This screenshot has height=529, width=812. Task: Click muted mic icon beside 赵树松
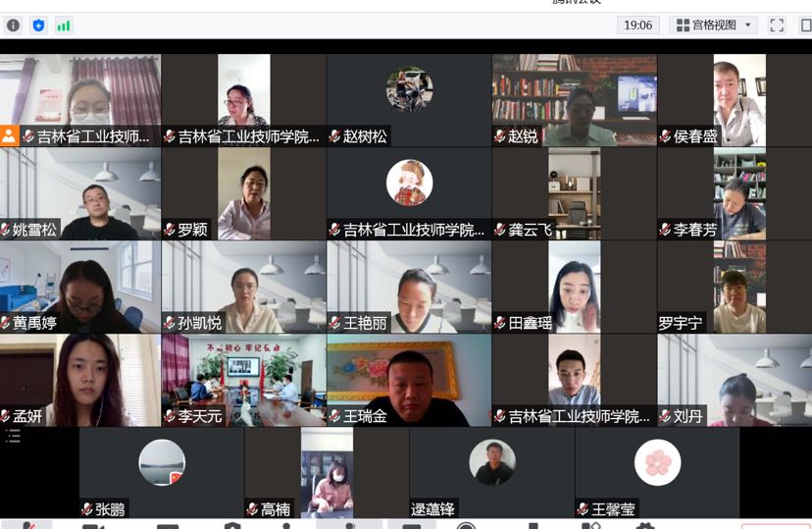335,136
